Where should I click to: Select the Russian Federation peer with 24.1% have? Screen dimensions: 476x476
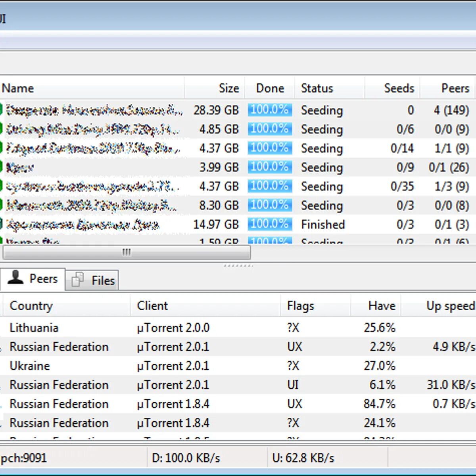coord(238,423)
